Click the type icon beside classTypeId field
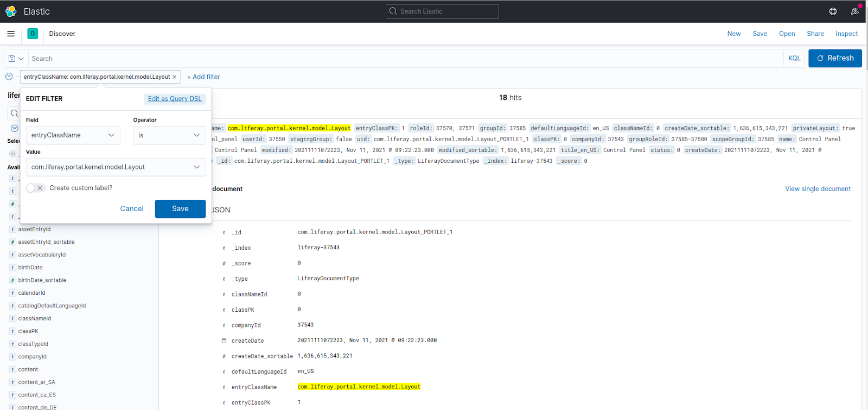 [12, 344]
